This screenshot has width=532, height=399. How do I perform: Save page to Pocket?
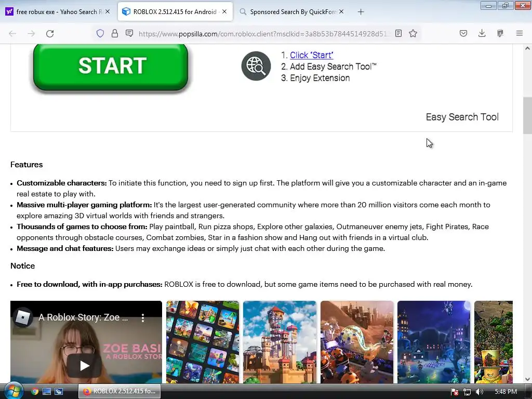pyautogui.click(x=463, y=33)
